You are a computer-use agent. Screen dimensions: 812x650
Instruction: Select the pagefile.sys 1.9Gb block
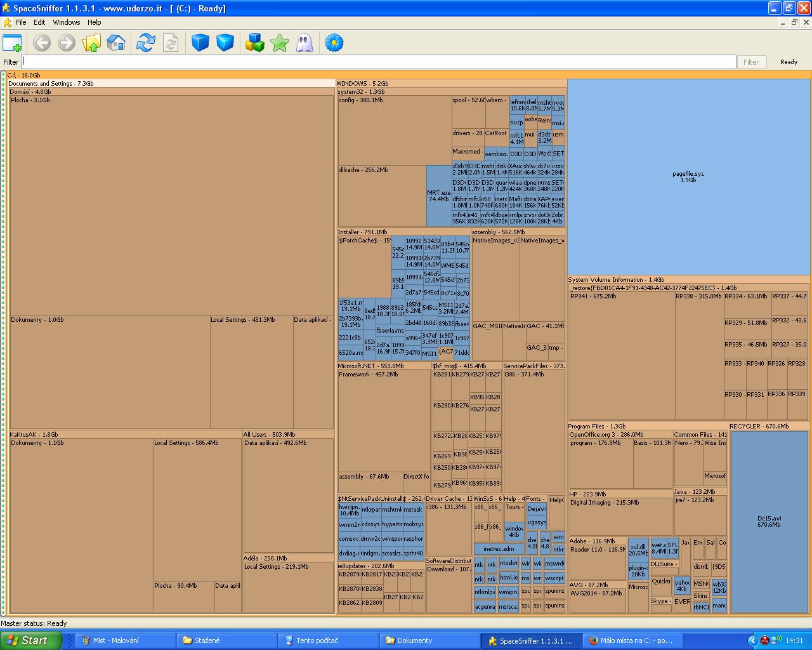click(688, 176)
